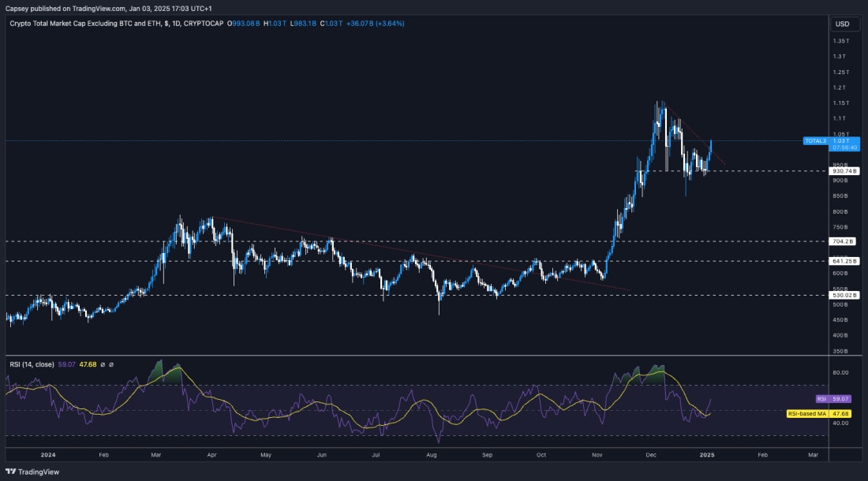Image resolution: width=868 pixels, height=481 pixels.
Task: Click the 704.2B support level label
Action: point(843,241)
